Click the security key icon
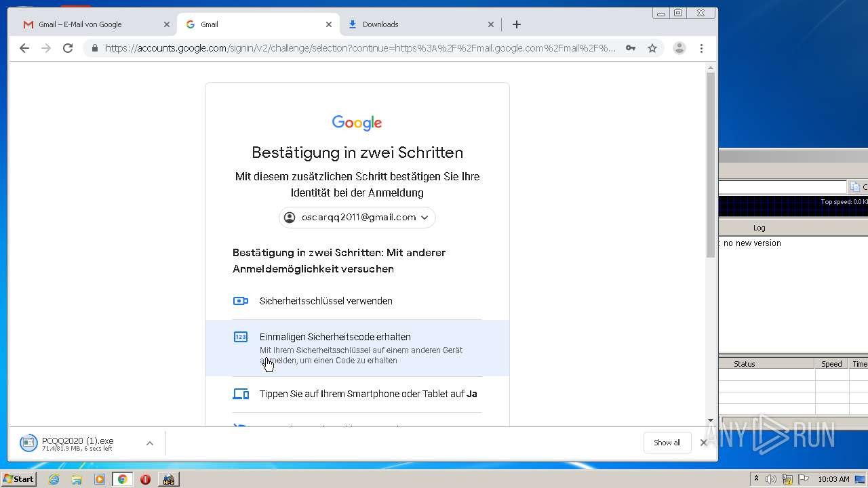Viewport: 868px width, 488px height. (241, 301)
